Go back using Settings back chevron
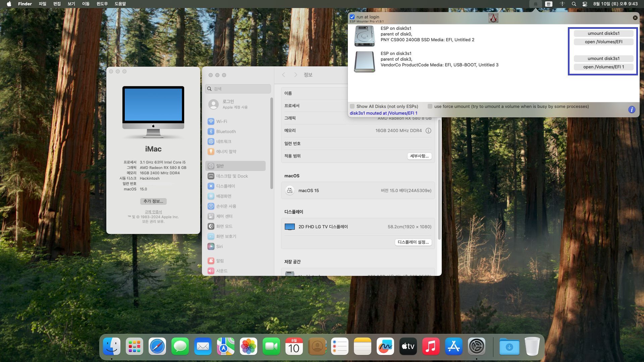The height and width of the screenshot is (362, 644). pyautogui.click(x=284, y=75)
